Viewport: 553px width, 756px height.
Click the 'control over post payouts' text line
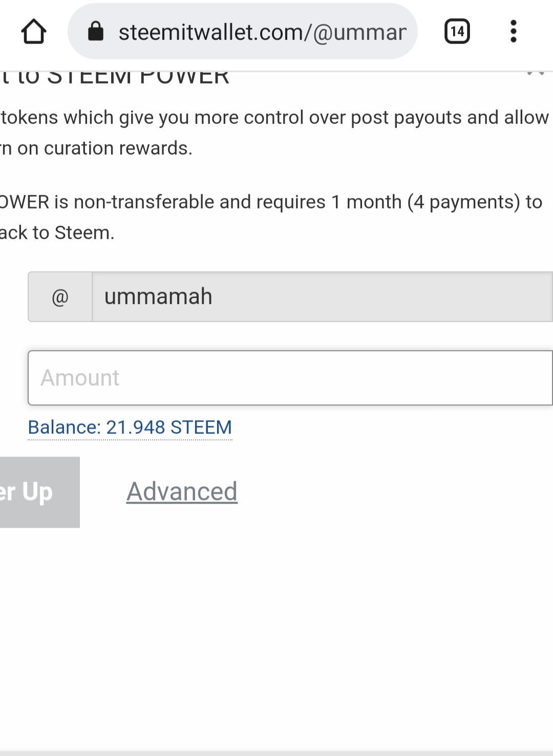pos(274,118)
